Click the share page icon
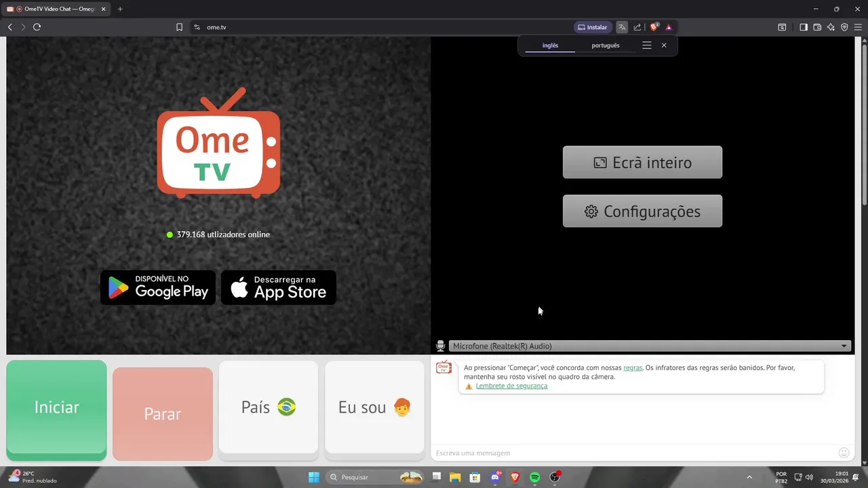Image resolution: width=868 pixels, height=488 pixels. [637, 27]
